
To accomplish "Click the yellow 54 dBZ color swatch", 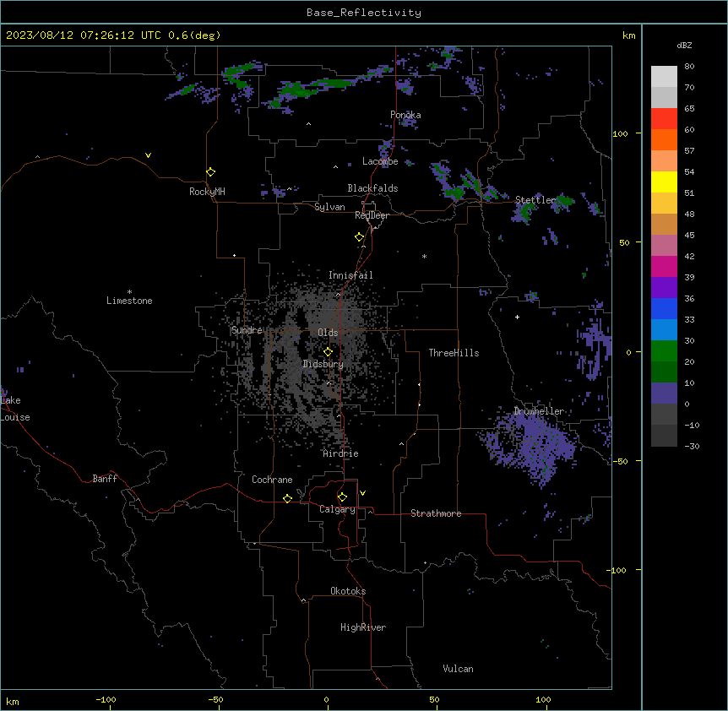I will click(x=664, y=182).
